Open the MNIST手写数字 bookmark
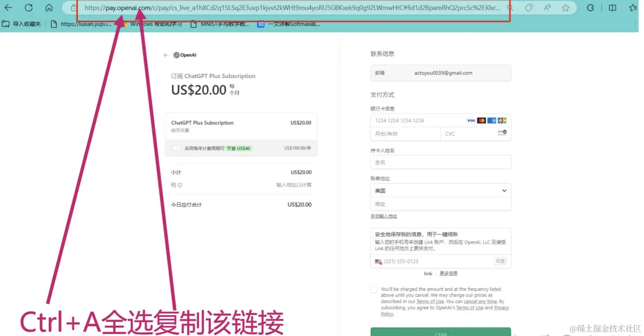Image resolution: width=644 pixels, height=336 pixels. pyautogui.click(x=220, y=24)
